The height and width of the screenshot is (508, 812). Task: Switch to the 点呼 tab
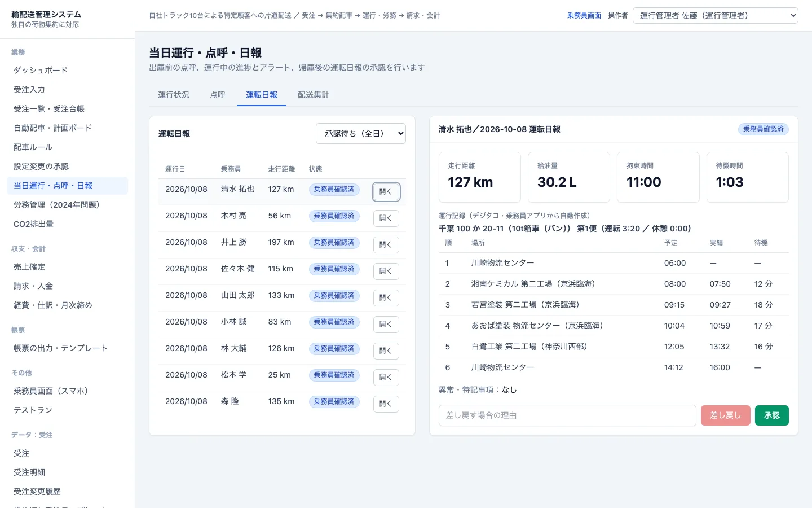218,95
